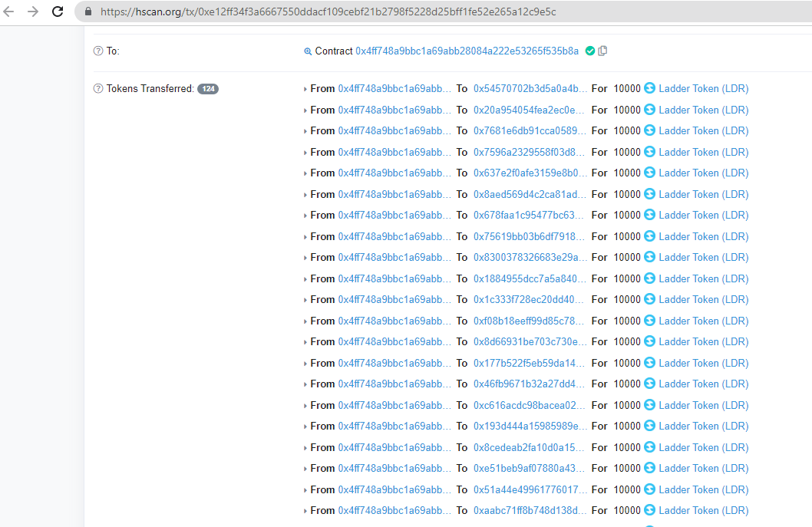Click Ladder Token link in 0x54570702b3d5a0a4b row
812x527 pixels.
click(704, 88)
